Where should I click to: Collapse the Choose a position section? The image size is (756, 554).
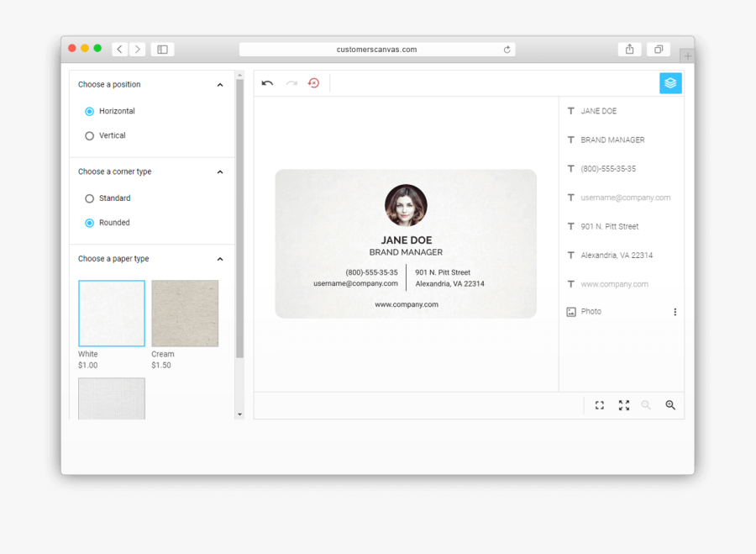[x=220, y=85]
